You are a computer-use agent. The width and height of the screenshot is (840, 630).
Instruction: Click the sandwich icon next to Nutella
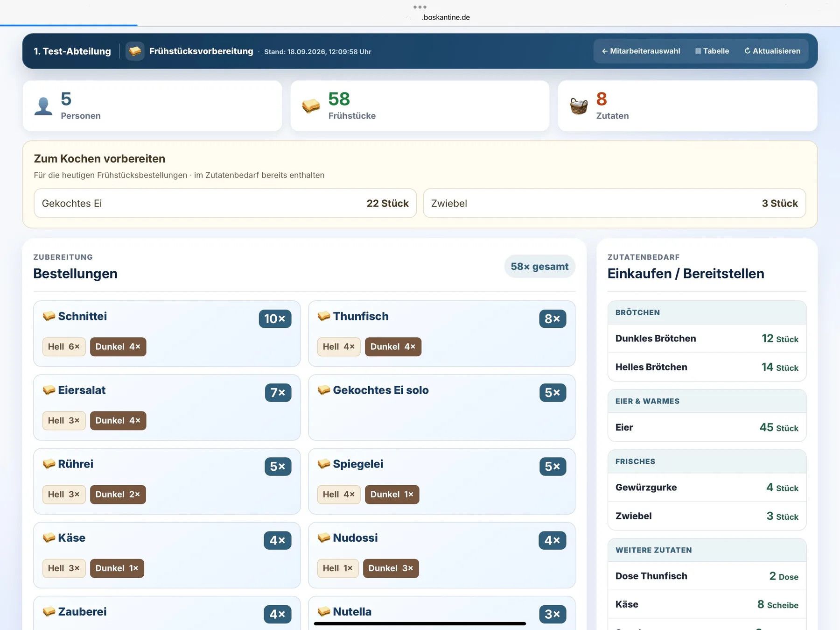324,611
